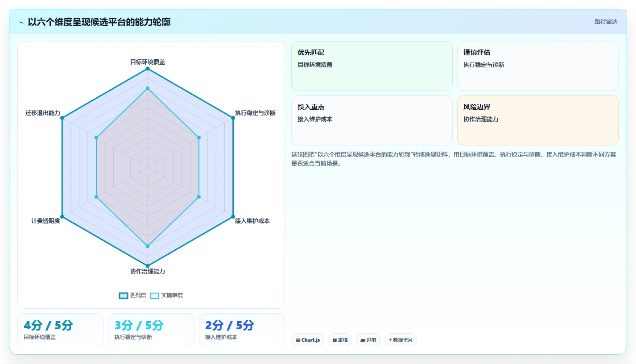
Task: Select the 4分 / 5分 目标环境覆盖 stat card
Action: tap(60, 330)
